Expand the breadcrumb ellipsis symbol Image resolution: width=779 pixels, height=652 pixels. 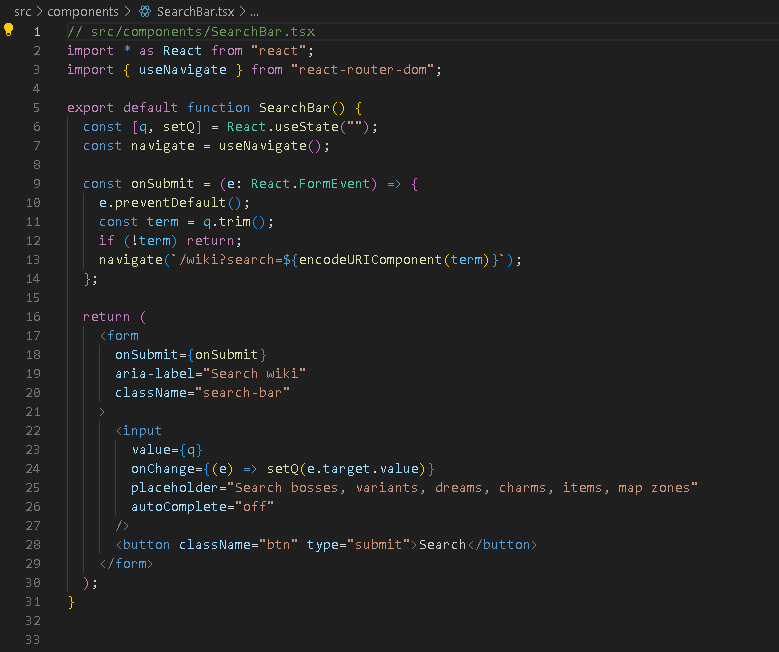(x=253, y=11)
